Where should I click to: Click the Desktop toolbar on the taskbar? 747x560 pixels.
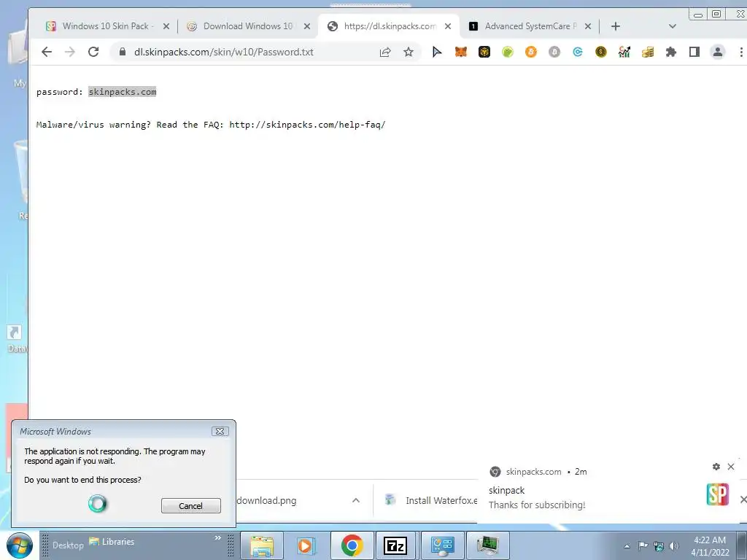pos(68,545)
